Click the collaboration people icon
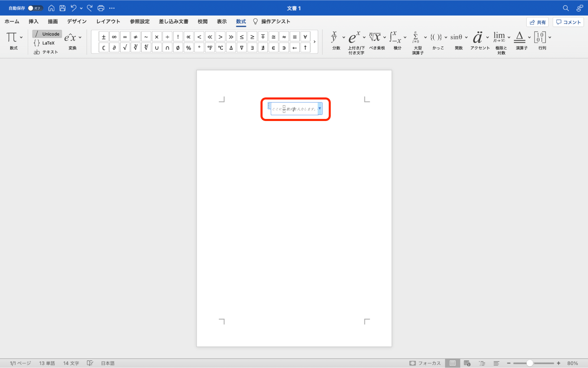Image resolution: width=588 pixels, height=368 pixels. tap(579, 8)
